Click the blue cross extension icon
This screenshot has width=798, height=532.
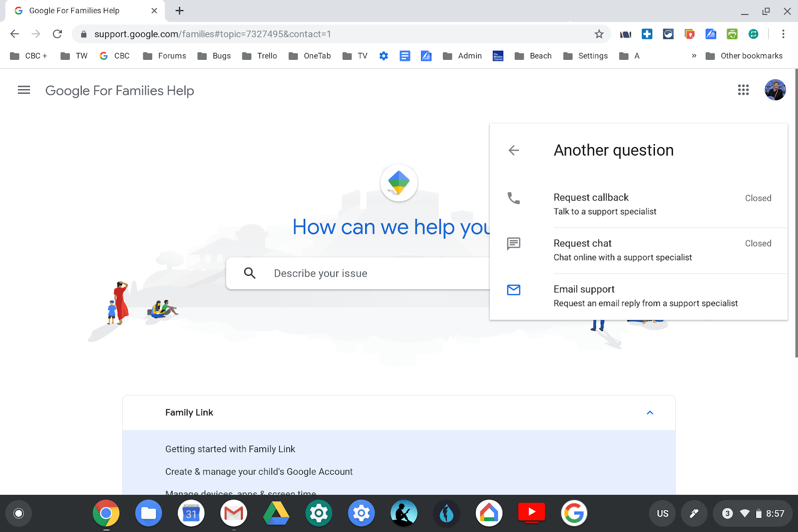pyautogui.click(x=647, y=34)
